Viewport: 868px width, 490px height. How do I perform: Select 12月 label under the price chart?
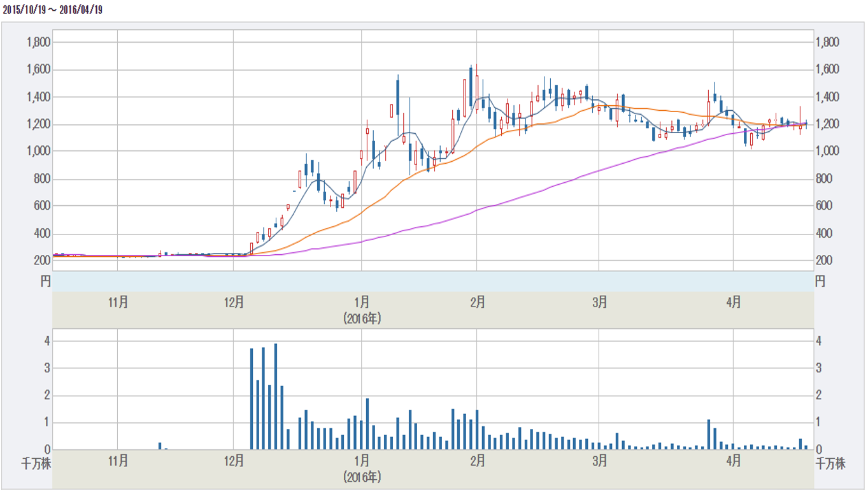pyautogui.click(x=234, y=303)
